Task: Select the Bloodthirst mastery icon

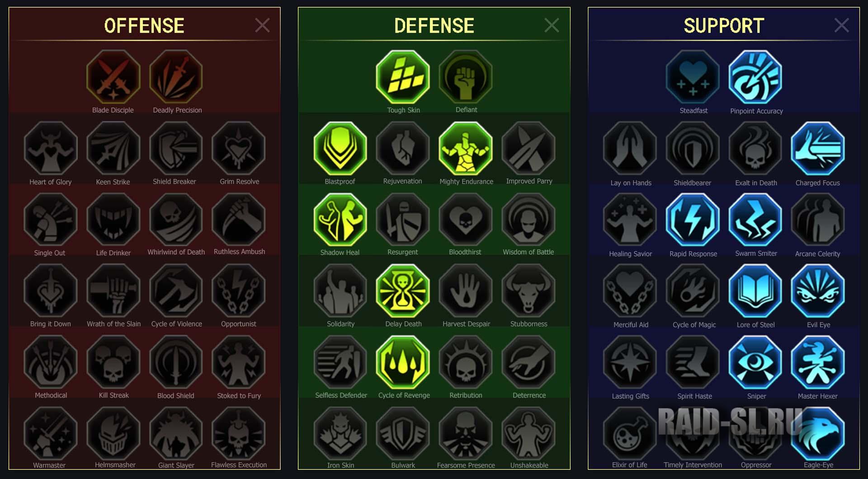Action: click(x=466, y=220)
